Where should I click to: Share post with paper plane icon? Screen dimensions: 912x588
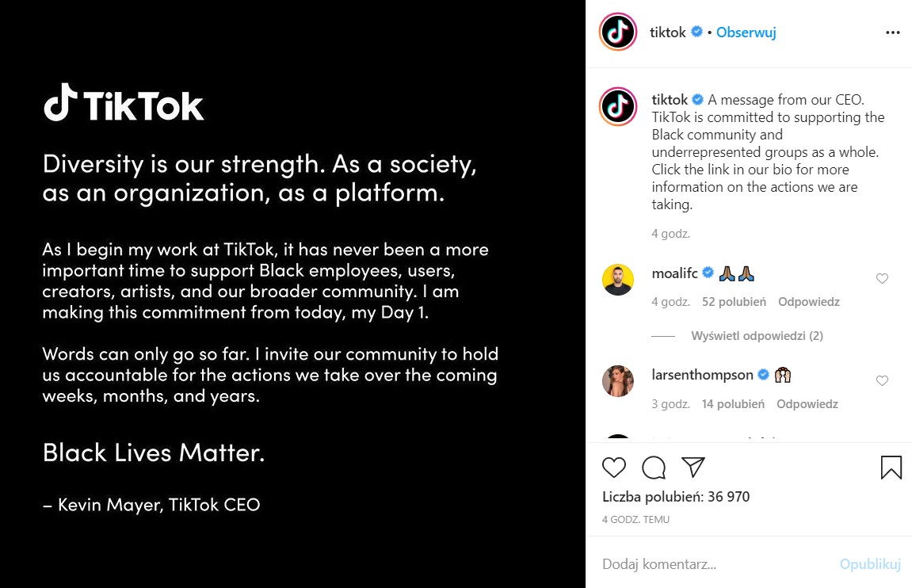[693, 468]
